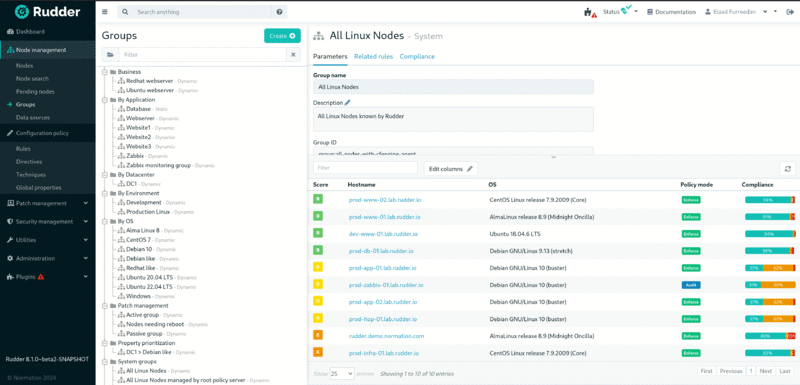This screenshot has width=800, height=385.
Task: Expand Patch management sidebar menu
Action: coord(47,203)
